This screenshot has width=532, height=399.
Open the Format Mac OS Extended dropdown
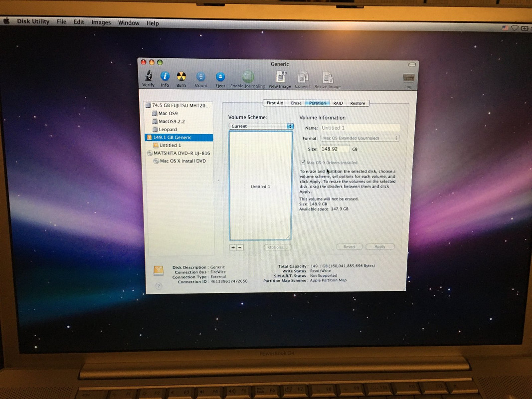point(359,138)
